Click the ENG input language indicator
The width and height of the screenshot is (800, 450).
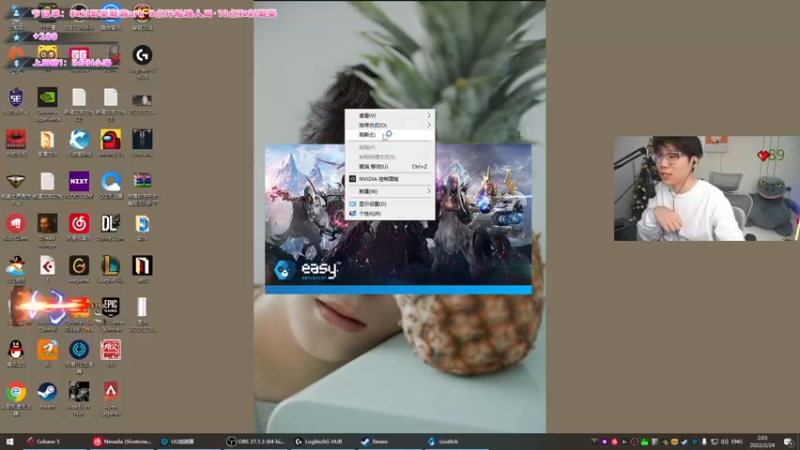737,441
